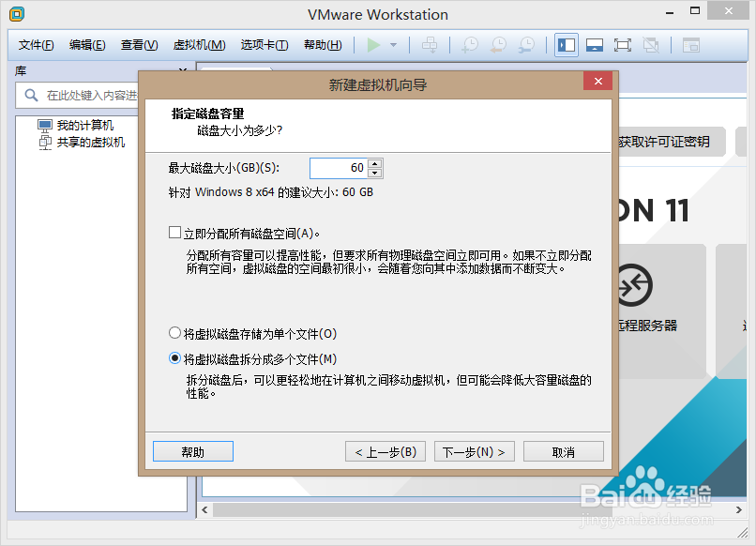The height and width of the screenshot is (546, 756).
Task: Open the 选项卡(T) menu
Action: pyautogui.click(x=265, y=45)
